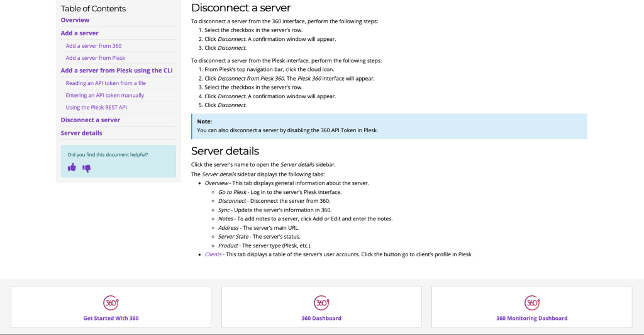The width and height of the screenshot is (644, 335).
Task: Jump to Add a server section
Action: point(79,33)
